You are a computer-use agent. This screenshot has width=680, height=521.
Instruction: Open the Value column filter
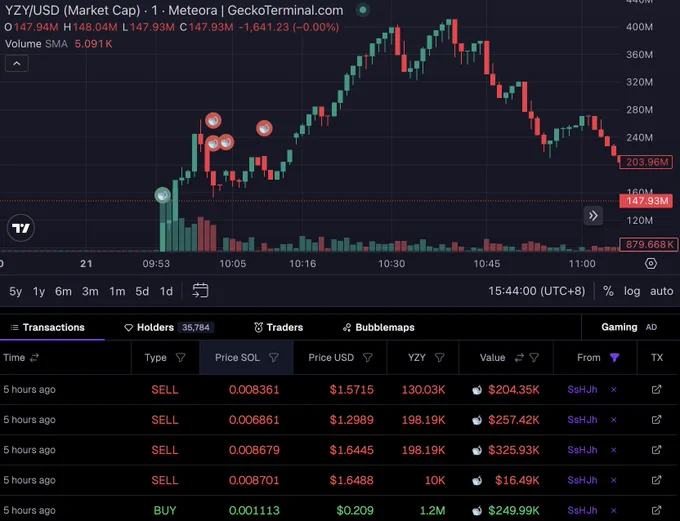tap(534, 357)
